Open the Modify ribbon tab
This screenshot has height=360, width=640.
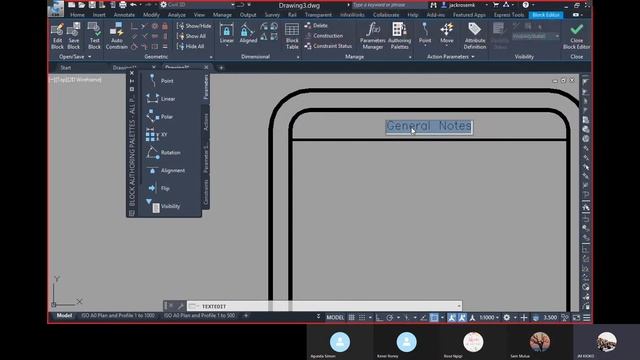pos(151,15)
